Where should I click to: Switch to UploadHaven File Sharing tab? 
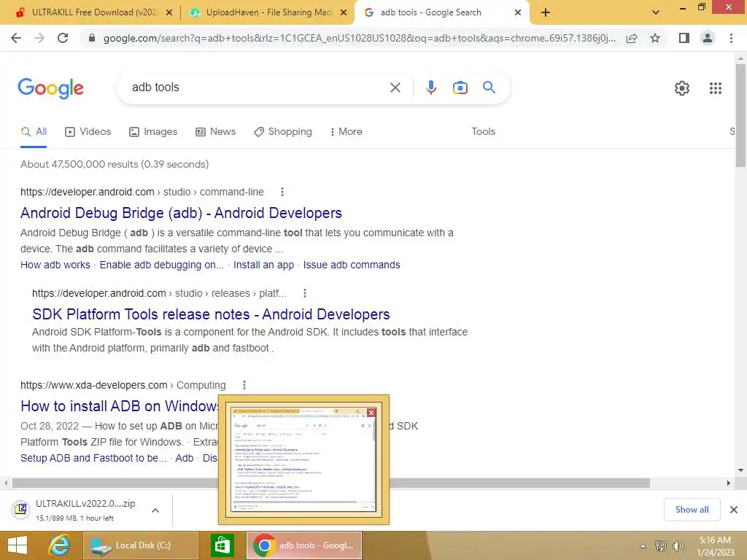(268, 12)
